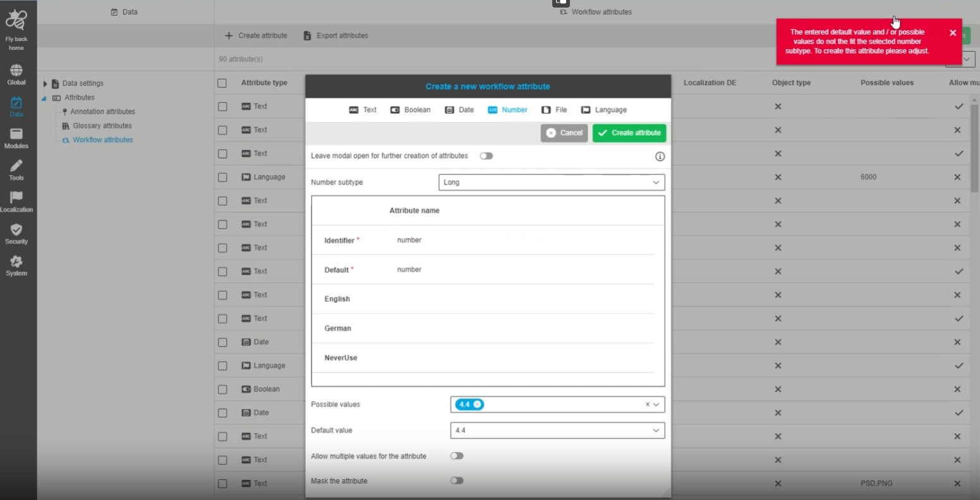The image size is (980, 500).
Task: Open the System settings in the sidebar
Action: point(16,266)
